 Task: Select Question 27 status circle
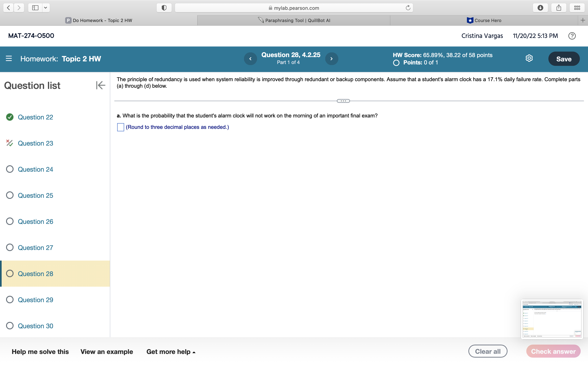coord(10,247)
